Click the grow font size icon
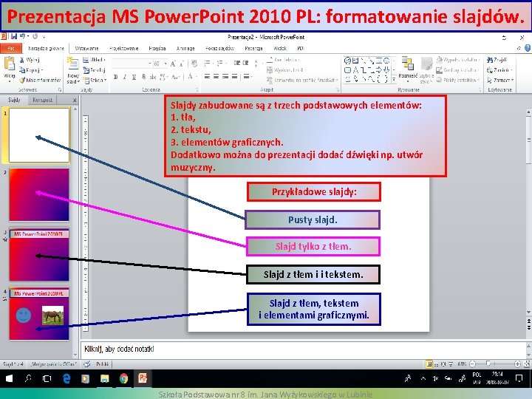This screenshot has width=532, height=399. pos(173,64)
